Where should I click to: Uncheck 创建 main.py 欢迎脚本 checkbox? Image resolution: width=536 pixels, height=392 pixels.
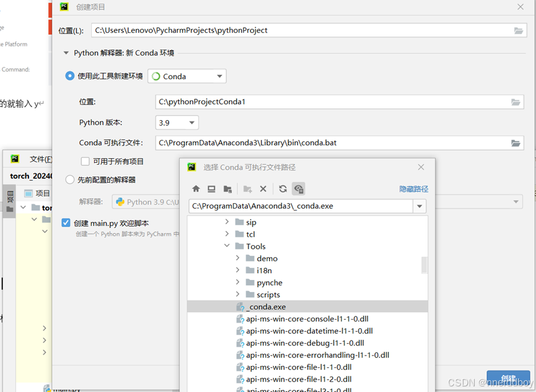pyautogui.click(x=66, y=223)
